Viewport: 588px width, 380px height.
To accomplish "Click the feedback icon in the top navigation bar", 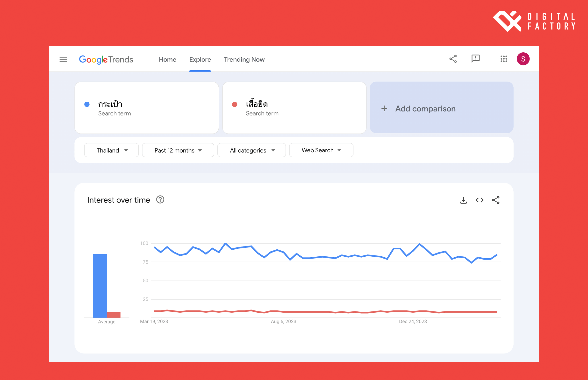I will point(476,59).
